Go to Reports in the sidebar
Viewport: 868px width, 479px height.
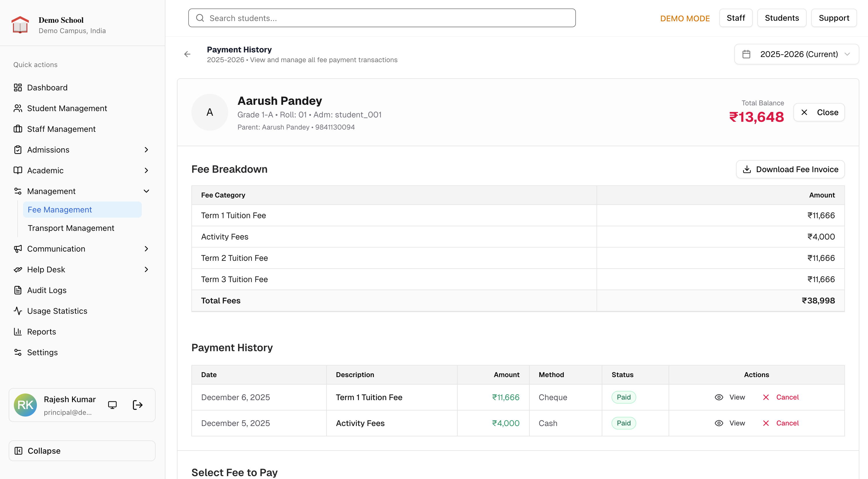point(41,332)
